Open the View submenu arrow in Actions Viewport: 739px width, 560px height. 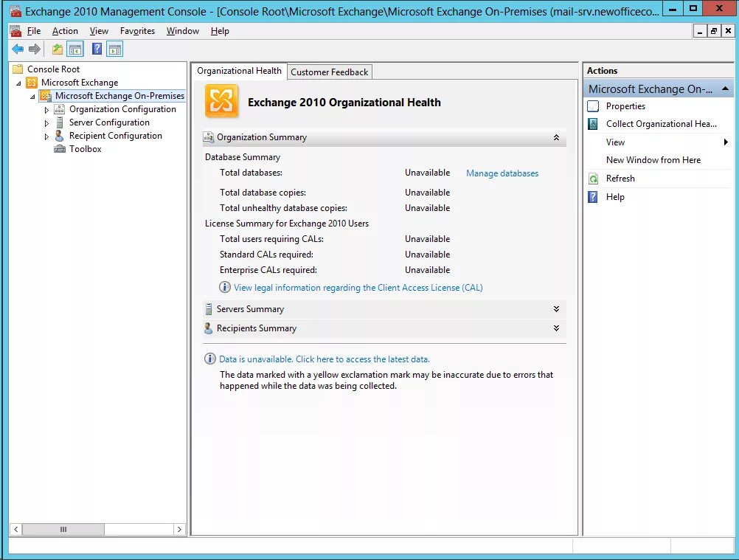tap(726, 142)
